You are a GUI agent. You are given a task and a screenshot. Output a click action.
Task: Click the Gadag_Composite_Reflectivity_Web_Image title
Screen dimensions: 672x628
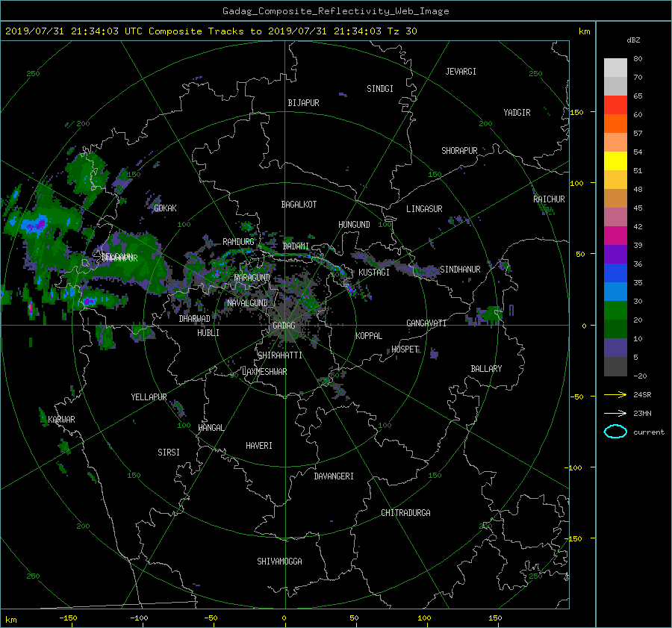tap(336, 11)
